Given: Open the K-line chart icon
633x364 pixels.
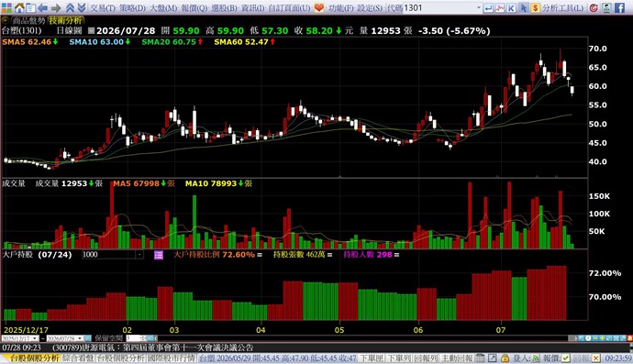Looking at the screenshot, I should click(512, 7).
